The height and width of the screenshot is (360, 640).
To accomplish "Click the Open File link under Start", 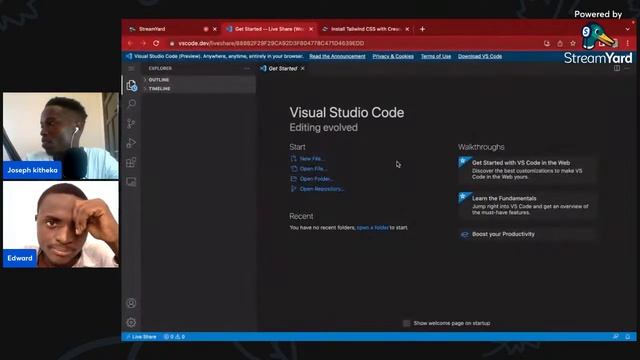I will 313,169.
